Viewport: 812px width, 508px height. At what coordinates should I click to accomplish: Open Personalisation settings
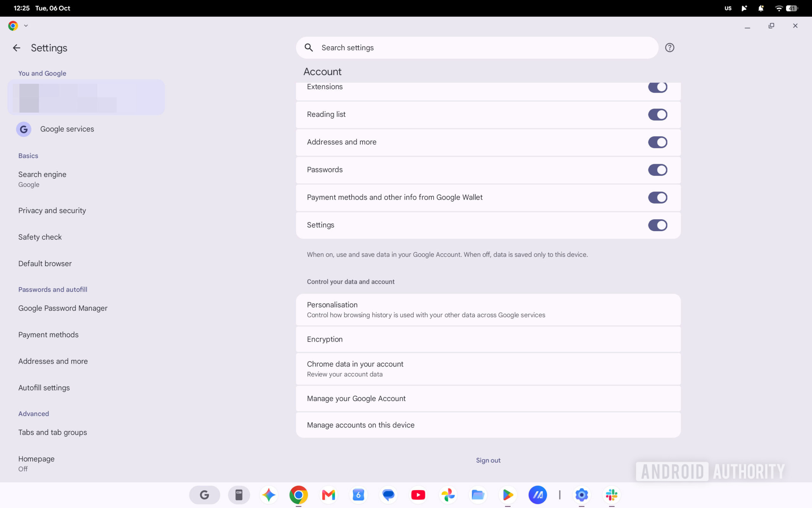pos(488,310)
